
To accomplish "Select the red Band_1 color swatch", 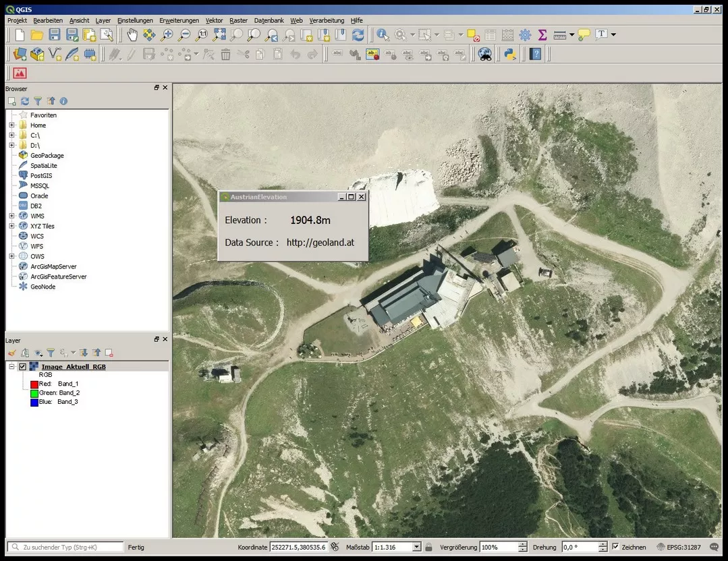I will pyautogui.click(x=34, y=384).
